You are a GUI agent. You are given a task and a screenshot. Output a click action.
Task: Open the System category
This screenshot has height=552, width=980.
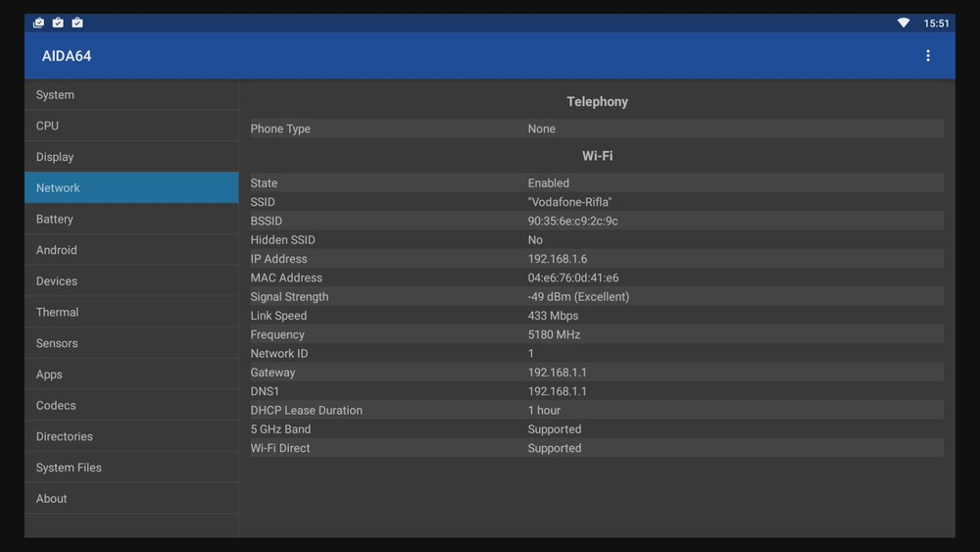tap(131, 95)
